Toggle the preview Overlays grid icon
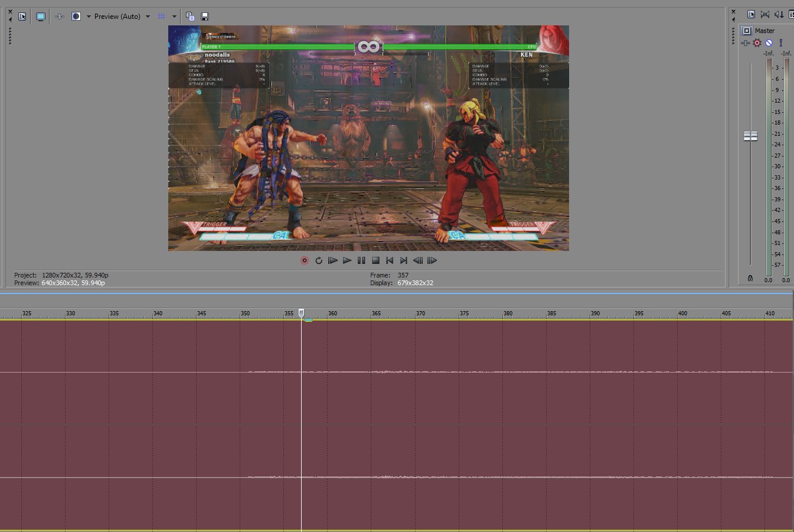This screenshot has height=532, width=794. click(161, 17)
